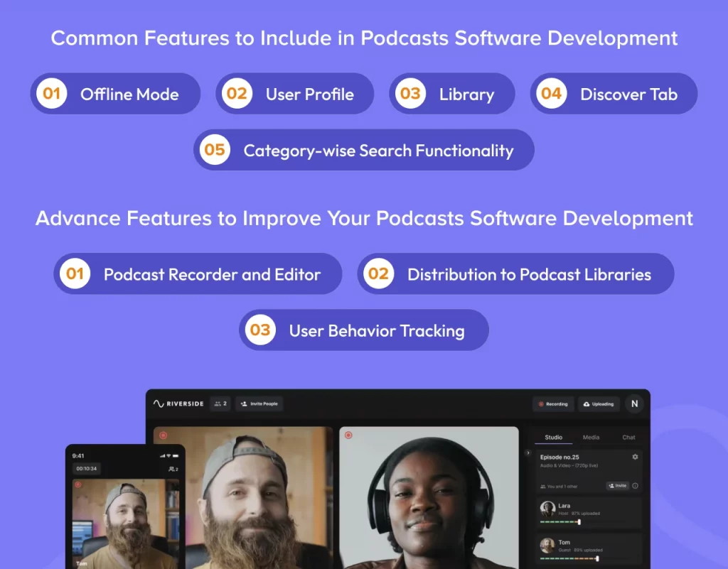Click the Advance Features heading text
This screenshot has width=728, height=569.
364,218
